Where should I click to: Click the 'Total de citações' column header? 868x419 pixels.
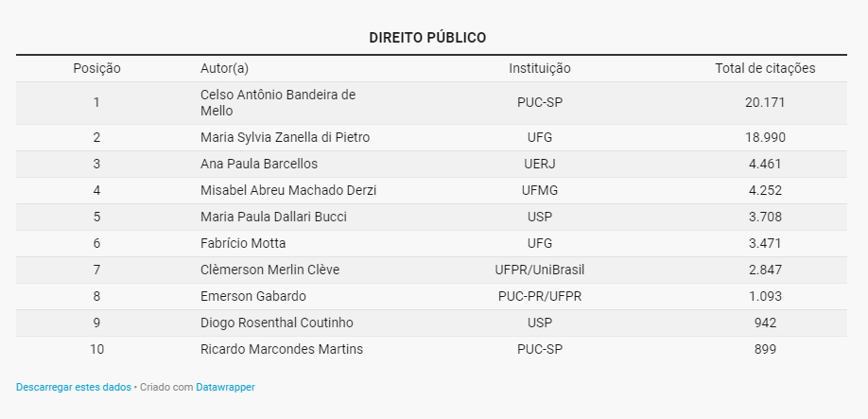(765, 69)
